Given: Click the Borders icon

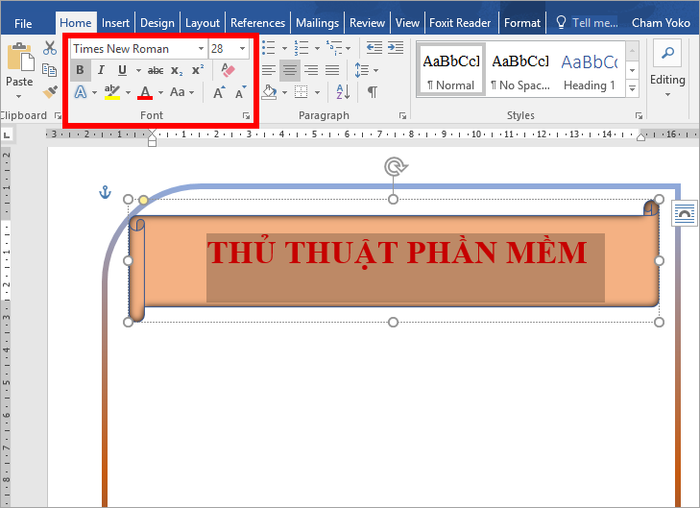Looking at the screenshot, I should click(301, 92).
